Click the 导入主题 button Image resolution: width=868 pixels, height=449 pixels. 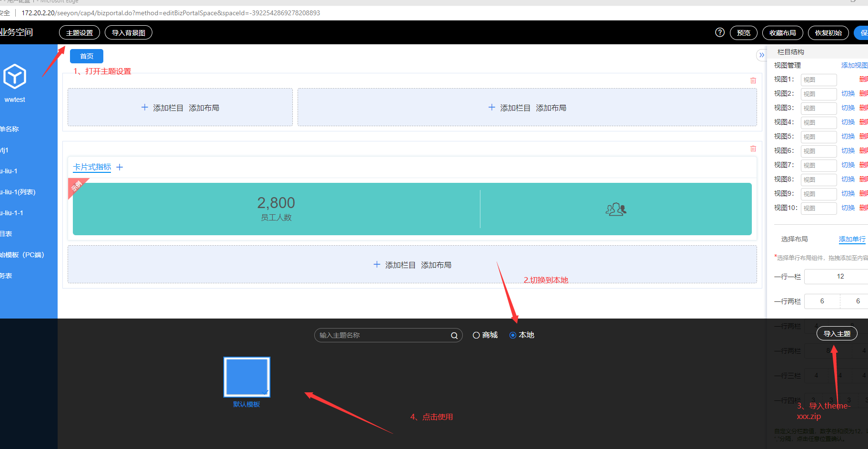tap(837, 334)
